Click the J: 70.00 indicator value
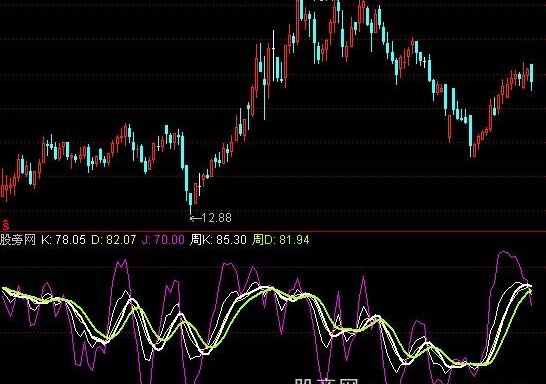Image resolution: width=546 pixels, height=384 pixels. pos(163,240)
